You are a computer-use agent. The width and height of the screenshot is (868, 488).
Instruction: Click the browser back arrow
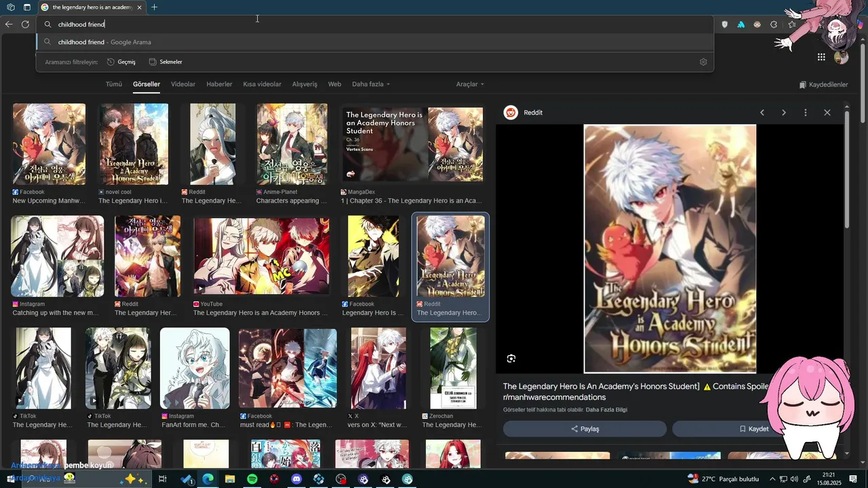pyautogui.click(x=9, y=24)
